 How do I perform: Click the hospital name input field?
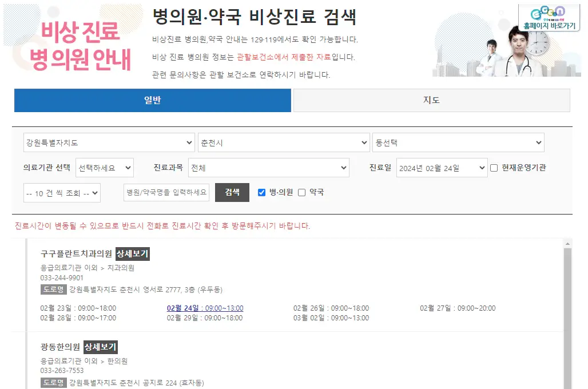point(166,193)
